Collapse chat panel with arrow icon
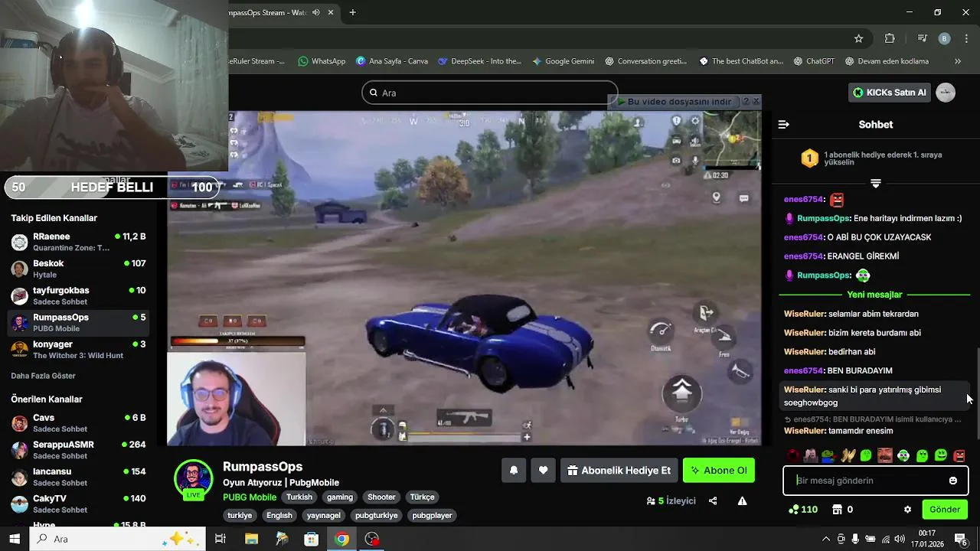This screenshot has height=551, width=980. pyautogui.click(x=783, y=124)
